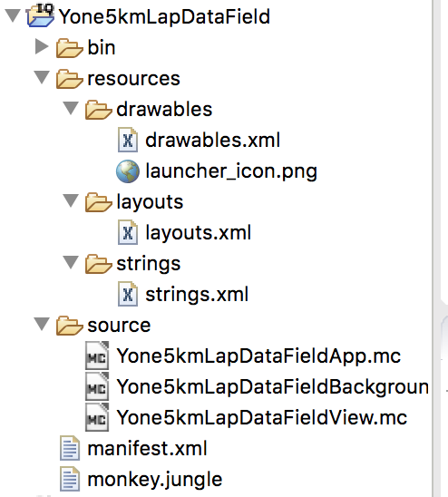Select manifest.xml file name

point(148,448)
